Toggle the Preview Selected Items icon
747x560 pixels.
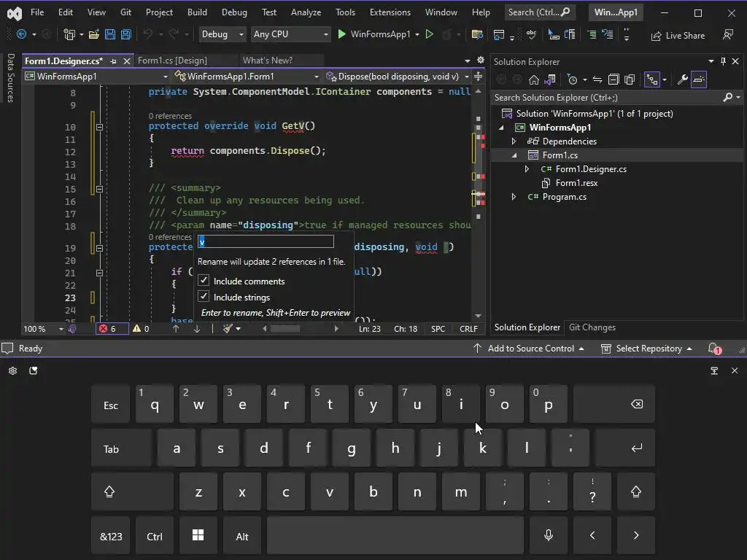(x=699, y=79)
